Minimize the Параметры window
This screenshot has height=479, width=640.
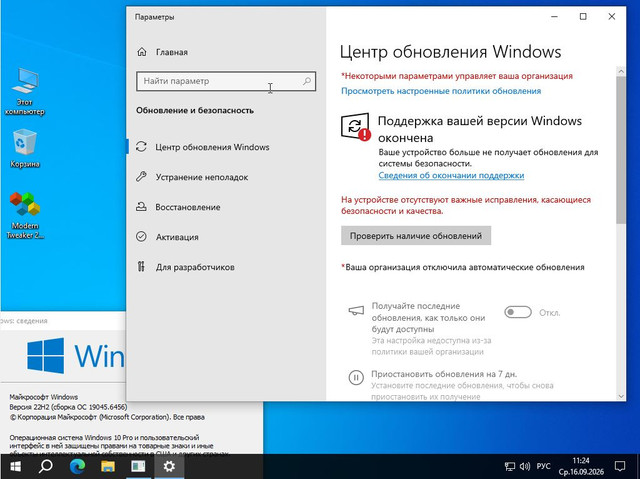tap(554, 16)
